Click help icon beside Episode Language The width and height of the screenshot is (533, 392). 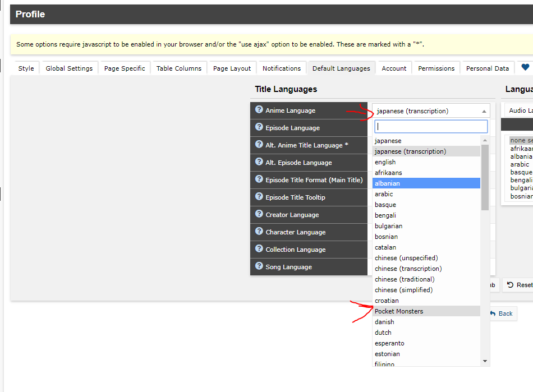tap(259, 127)
